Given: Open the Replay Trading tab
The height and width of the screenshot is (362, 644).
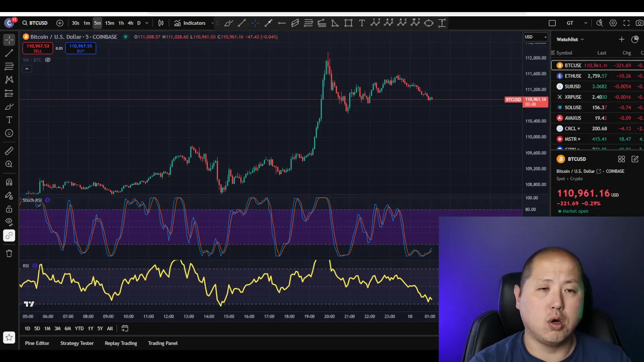Looking at the screenshot, I should [x=121, y=343].
